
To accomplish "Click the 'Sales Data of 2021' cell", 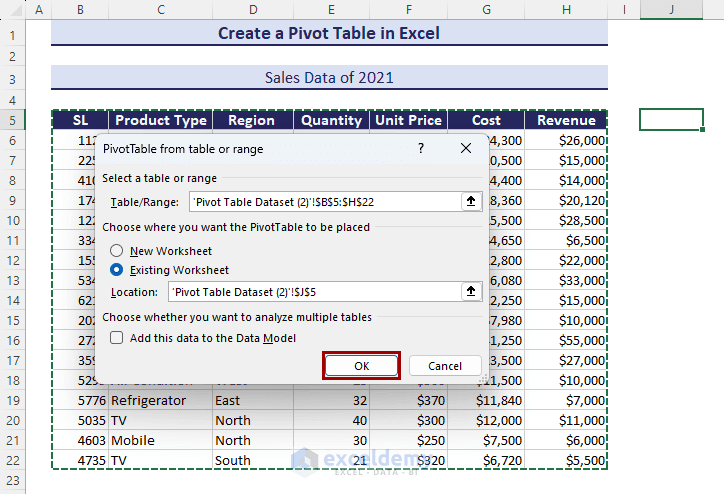I will click(x=329, y=78).
